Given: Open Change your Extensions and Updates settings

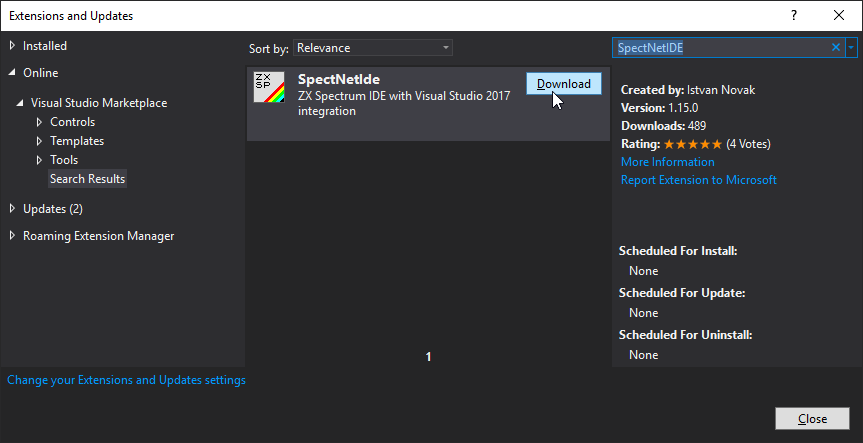Looking at the screenshot, I should (x=127, y=380).
